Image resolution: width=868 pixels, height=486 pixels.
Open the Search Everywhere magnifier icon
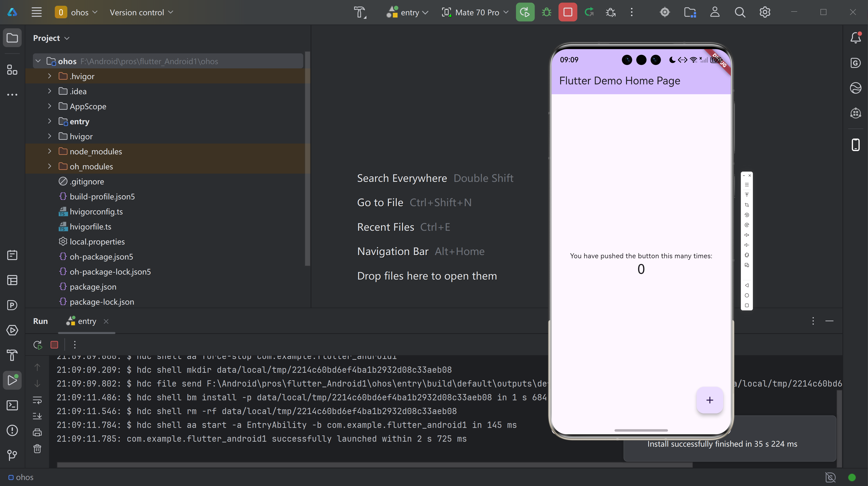pyautogui.click(x=740, y=13)
